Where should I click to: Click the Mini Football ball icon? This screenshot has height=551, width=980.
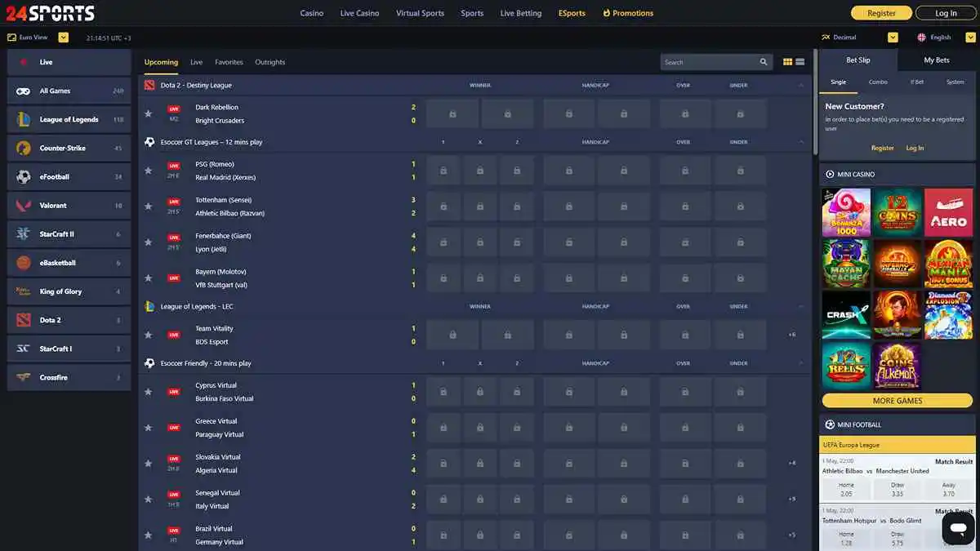click(x=830, y=424)
